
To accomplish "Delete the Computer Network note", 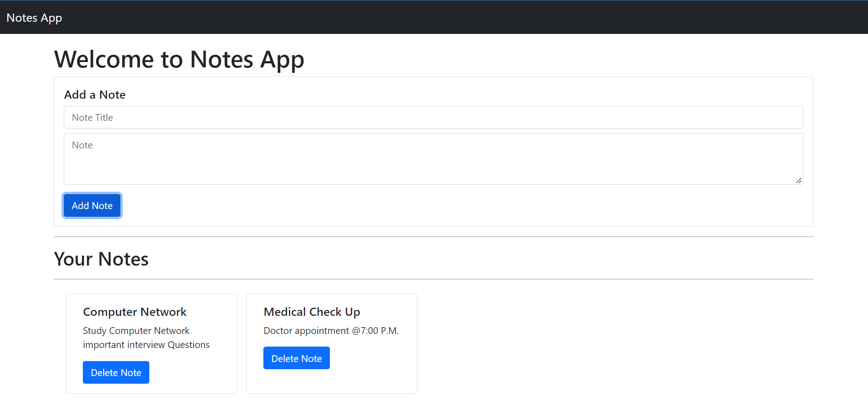I will point(116,372).
